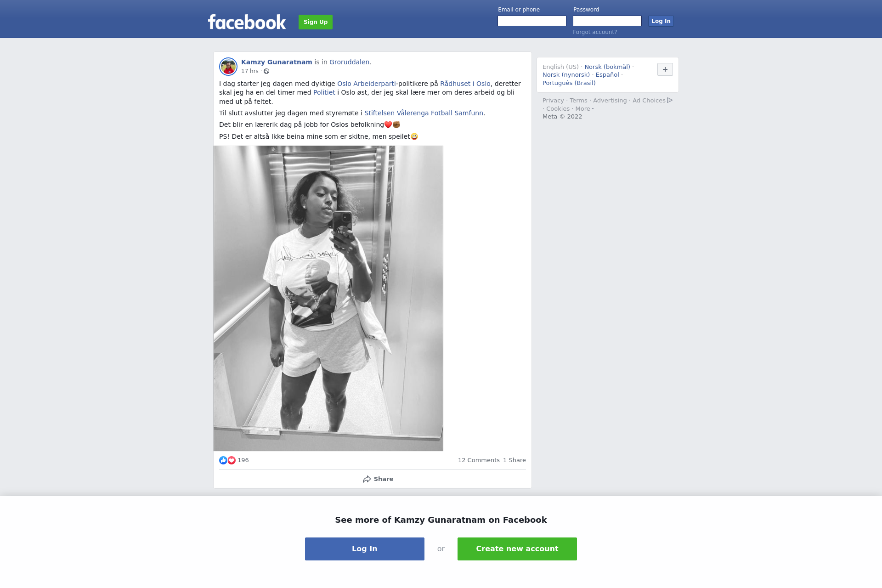Click the Create new account button
Image resolution: width=882 pixels, height=588 pixels.
click(x=517, y=549)
